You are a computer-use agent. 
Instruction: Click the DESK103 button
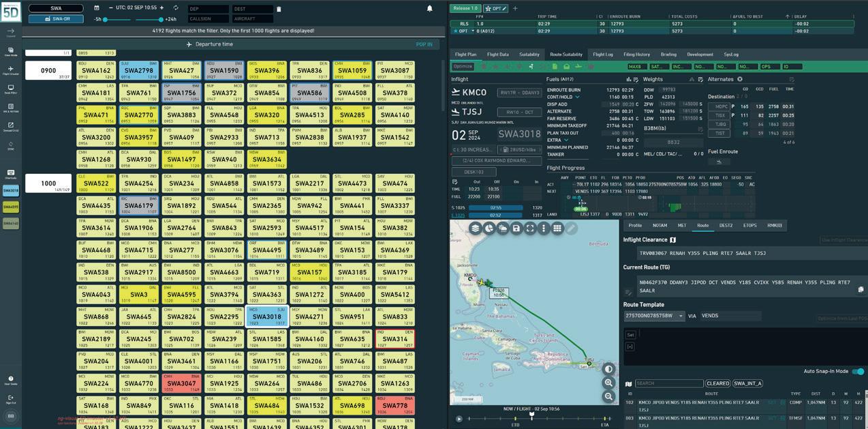point(474,172)
